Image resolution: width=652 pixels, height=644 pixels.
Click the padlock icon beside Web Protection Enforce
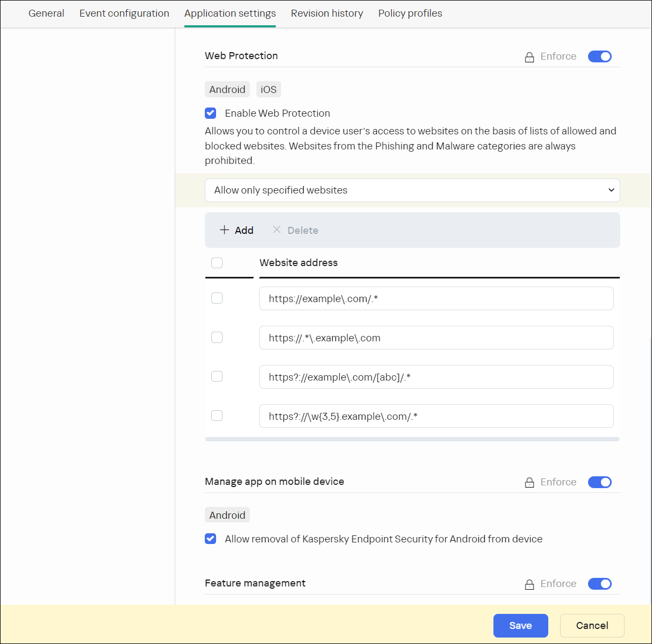(529, 56)
